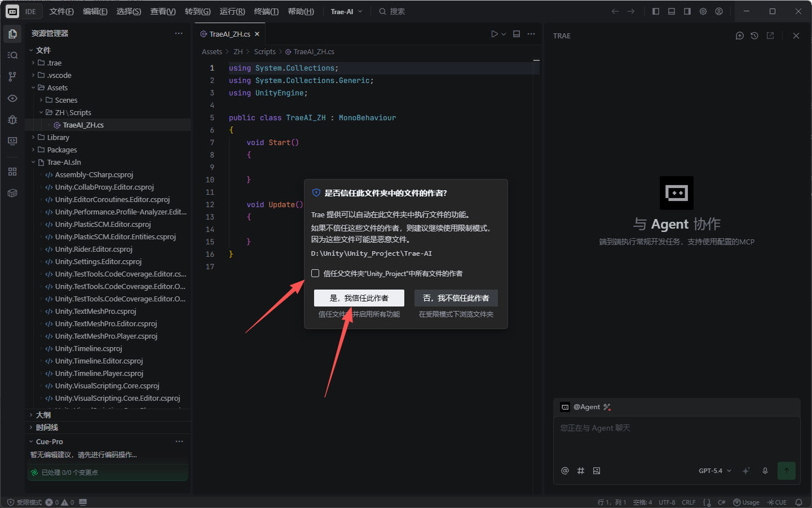Close the TraeAI_ZH.cs editor tab
The image size is (812, 508).
pyautogui.click(x=257, y=34)
